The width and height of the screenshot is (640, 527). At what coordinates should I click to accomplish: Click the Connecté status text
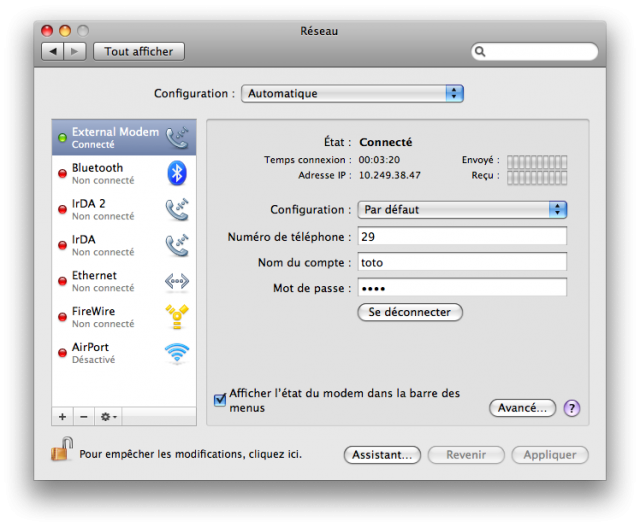(386, 142)
